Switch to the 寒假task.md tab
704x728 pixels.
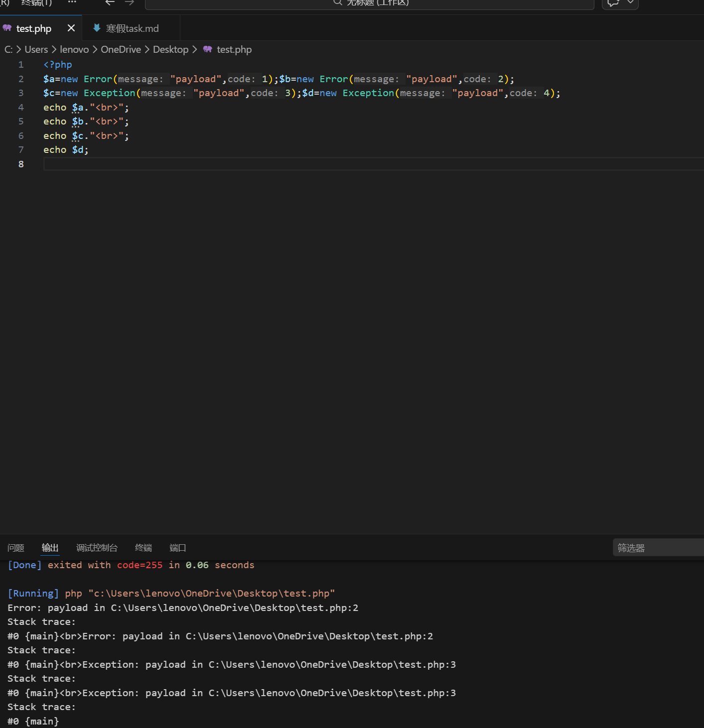131,28
